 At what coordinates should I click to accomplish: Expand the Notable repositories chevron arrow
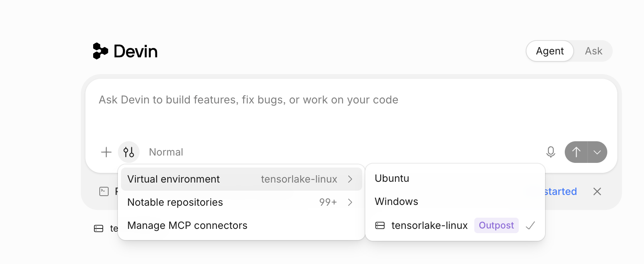coord(350,202)
